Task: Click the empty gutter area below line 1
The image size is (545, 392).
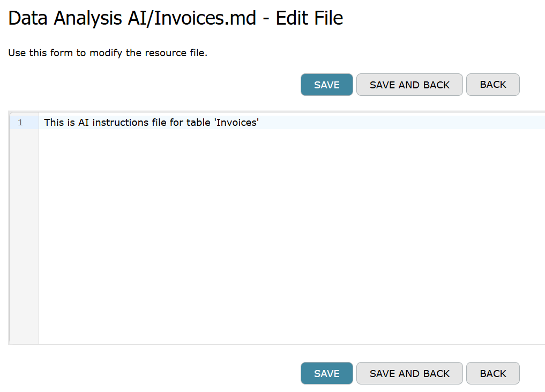Action: [x=24, y=230]
